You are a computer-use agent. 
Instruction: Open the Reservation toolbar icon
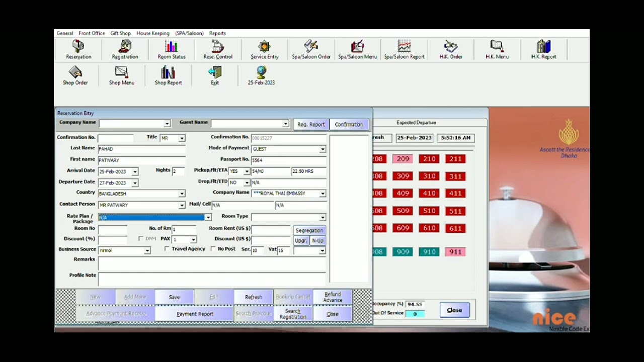pyautogui.click(x=78, y=50)
